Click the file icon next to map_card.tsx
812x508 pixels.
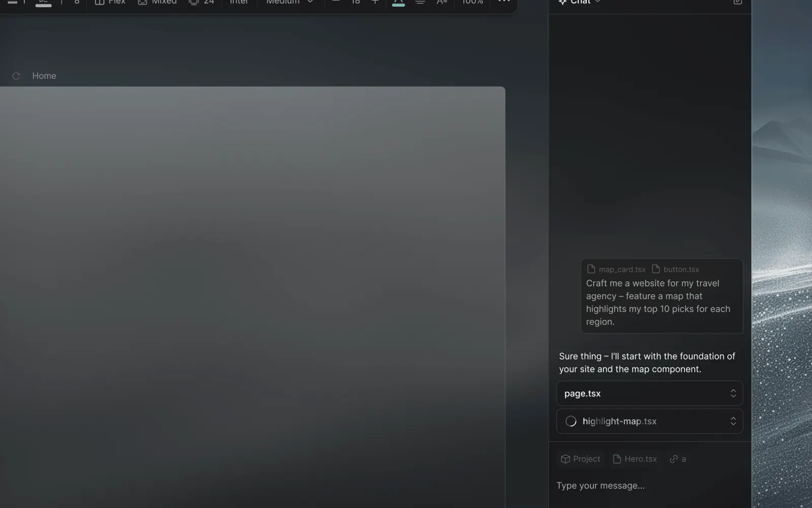pos(591,269)
